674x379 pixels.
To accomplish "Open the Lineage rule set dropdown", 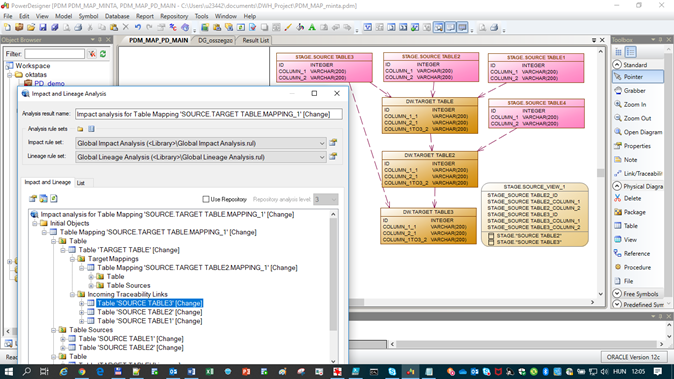I will coord(322,157).
